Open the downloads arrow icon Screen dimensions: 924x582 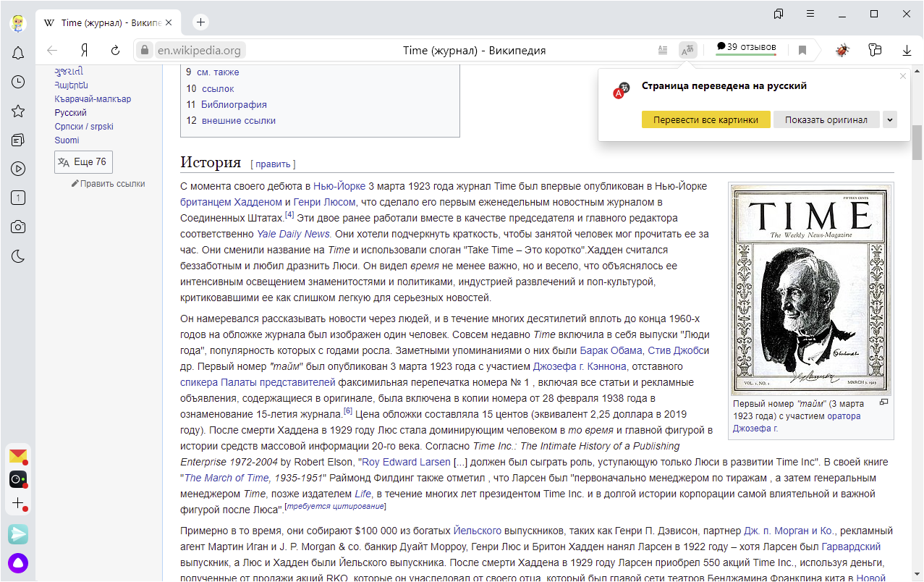coord(907,51)
